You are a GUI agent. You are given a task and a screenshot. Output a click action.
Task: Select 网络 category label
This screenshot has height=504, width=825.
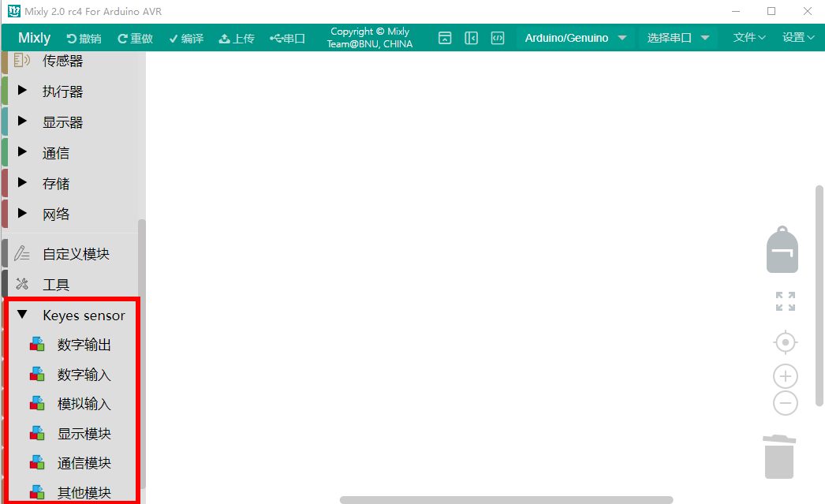point(56,214)
